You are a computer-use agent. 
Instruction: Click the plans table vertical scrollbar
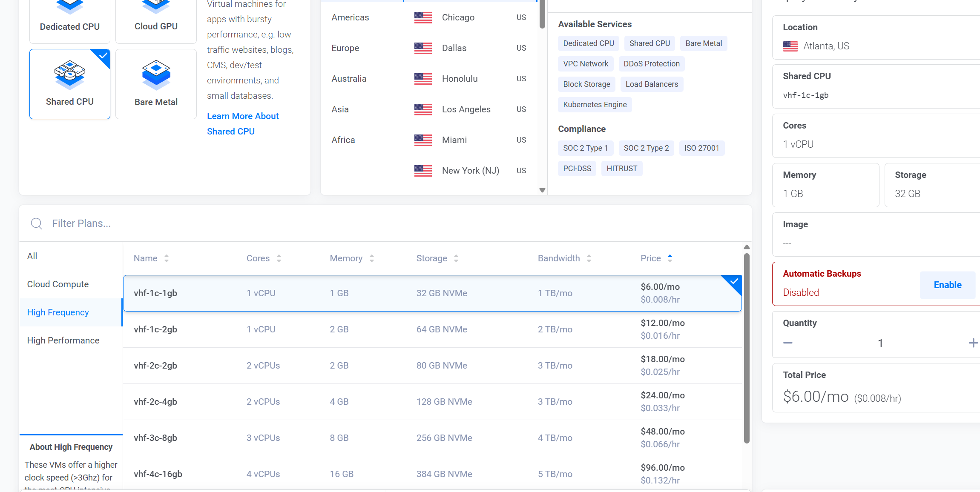tap(747, 349)
